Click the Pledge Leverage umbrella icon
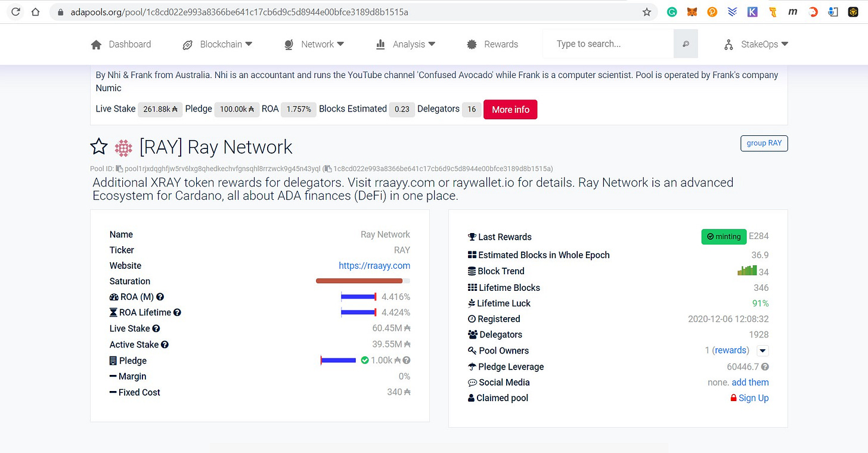This screenshot has height=453, width=868. (473, 367)
